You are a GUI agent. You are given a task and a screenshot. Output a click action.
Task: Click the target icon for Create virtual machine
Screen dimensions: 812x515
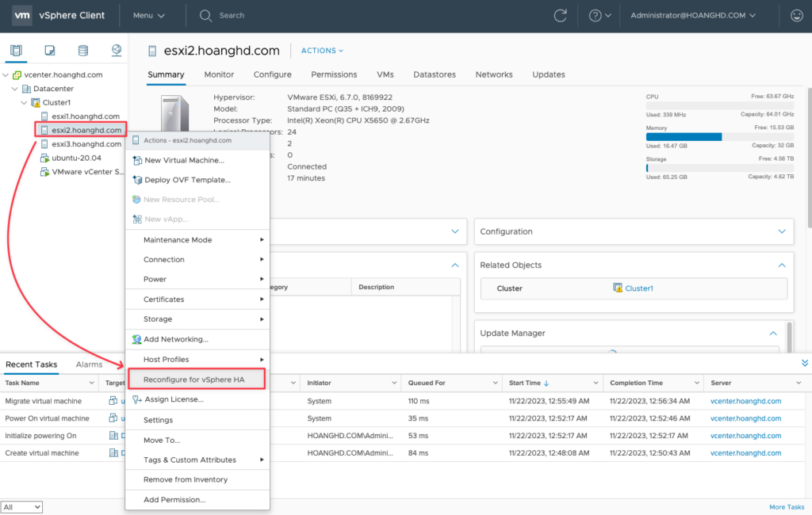[113, 453]
